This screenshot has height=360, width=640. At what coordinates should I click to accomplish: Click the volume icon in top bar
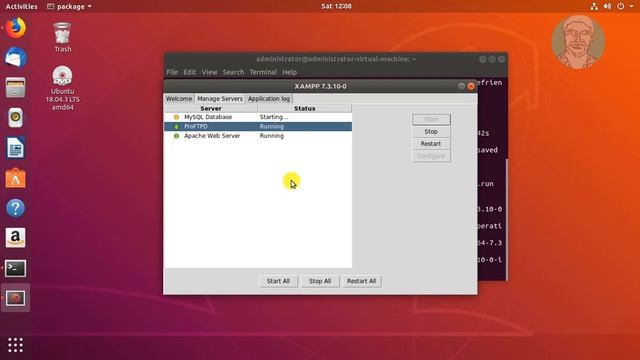click(607, 6)
